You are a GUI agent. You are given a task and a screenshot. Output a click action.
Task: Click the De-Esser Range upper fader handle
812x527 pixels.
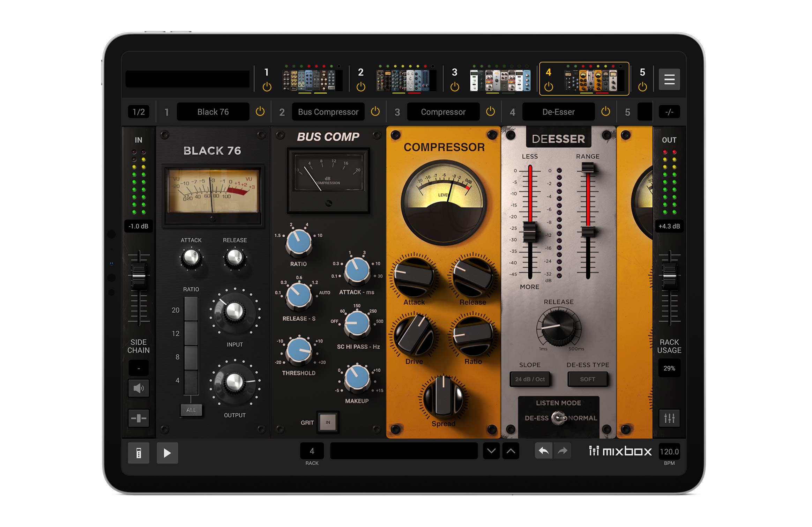pos(588,168)
